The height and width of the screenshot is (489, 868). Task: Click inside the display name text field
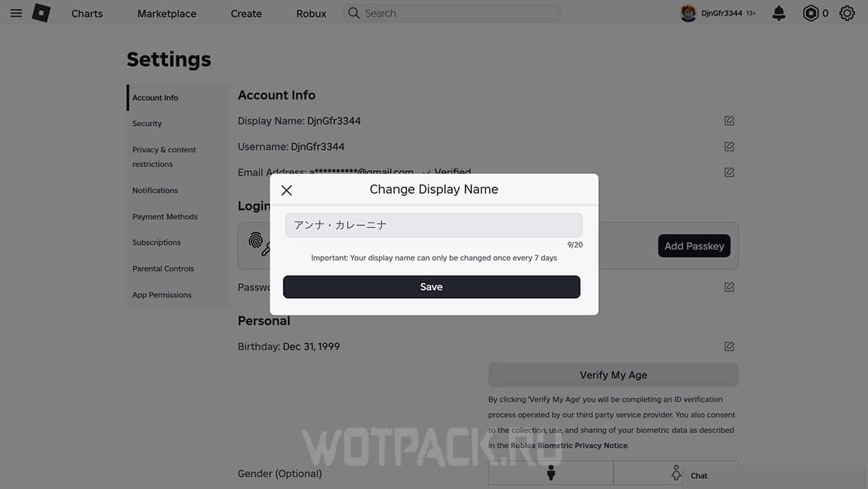[x=434, y=225]
